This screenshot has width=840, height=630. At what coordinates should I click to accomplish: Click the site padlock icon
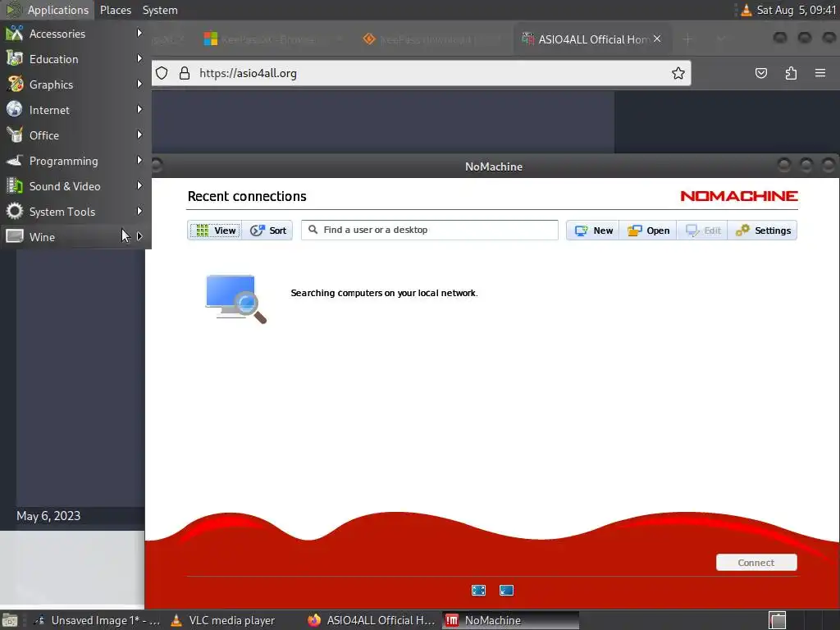[x=185, y=73]
